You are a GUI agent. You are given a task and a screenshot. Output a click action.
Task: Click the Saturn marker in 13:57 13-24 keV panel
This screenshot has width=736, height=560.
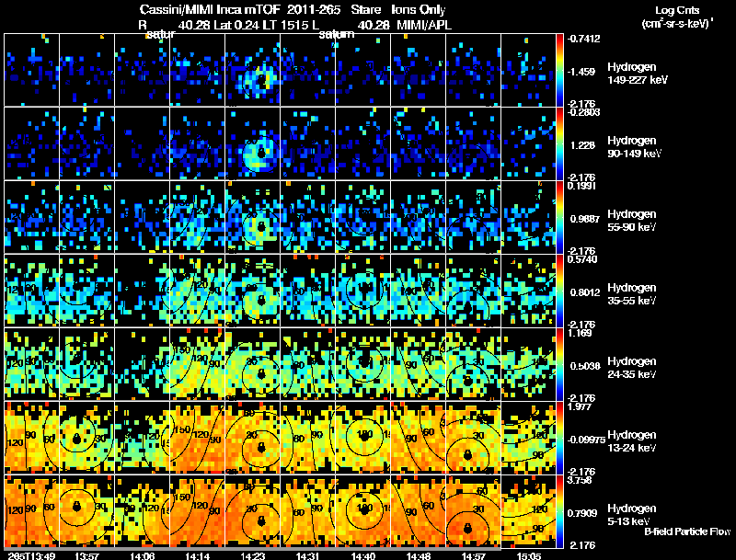(x=77, y=439)
